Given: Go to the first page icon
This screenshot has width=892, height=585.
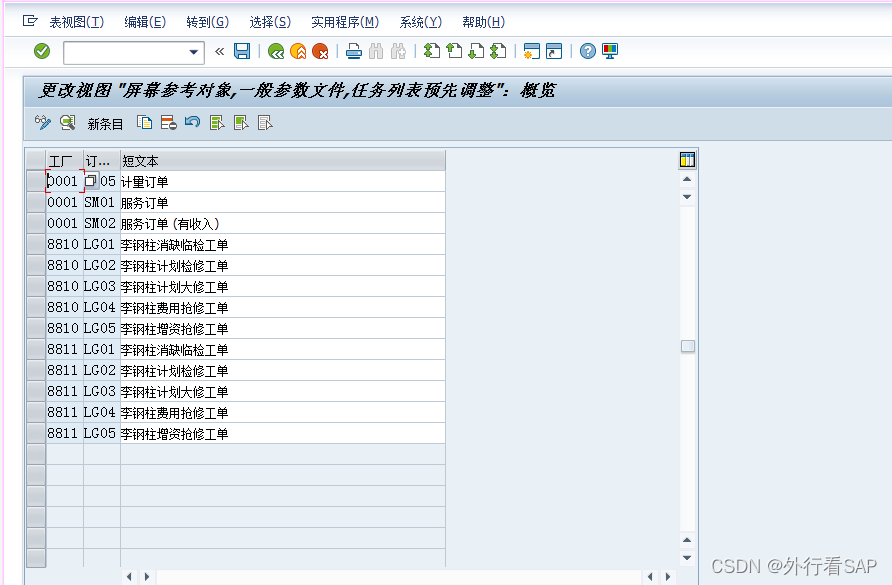Looking at the screenshot, I should click(x=432, y=51).
